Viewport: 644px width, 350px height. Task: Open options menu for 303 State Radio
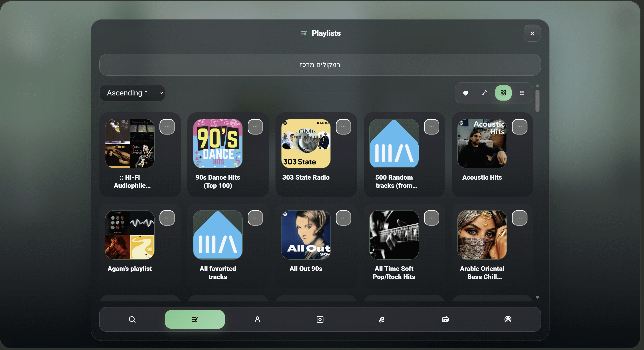(344, 127)
